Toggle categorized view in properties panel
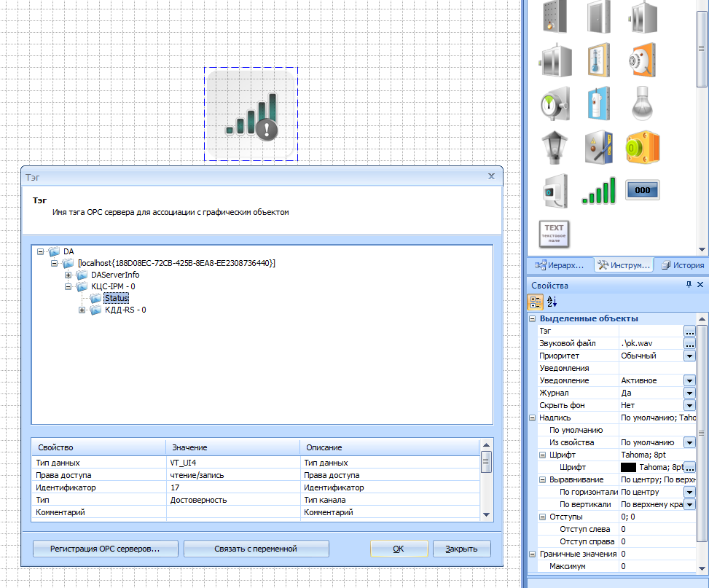The width and height of the screenshot is (709, 588). pyautogui.click(x=535, y=302)
